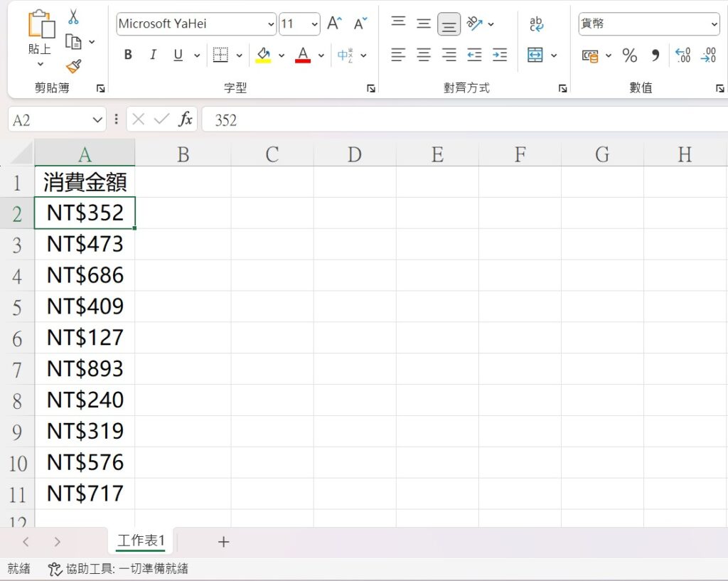Align cell text to the right
The image size is (728, 581).
click(x=449, y=55)
